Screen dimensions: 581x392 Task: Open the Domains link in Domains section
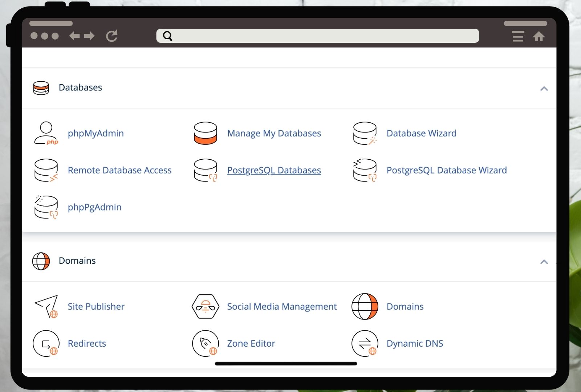[405, 307]
